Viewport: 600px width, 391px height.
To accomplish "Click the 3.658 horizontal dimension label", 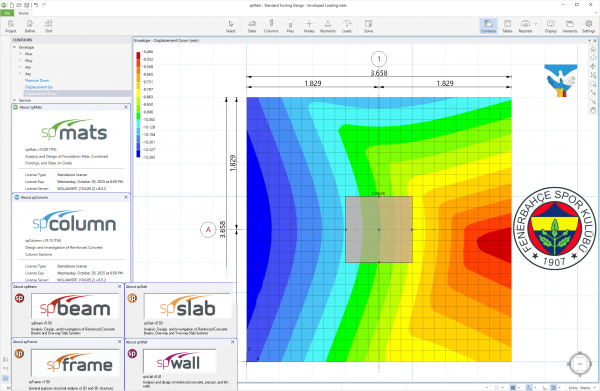I will [379, 73].
